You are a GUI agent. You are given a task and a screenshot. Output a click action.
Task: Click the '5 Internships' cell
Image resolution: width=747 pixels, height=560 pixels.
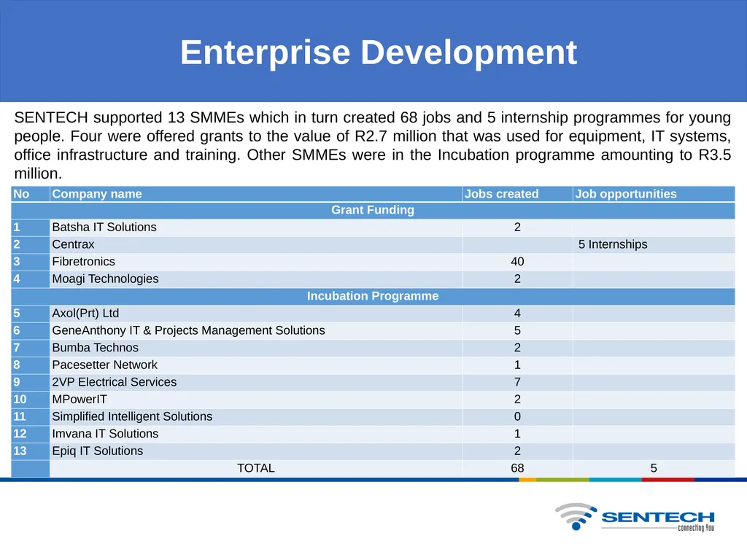(x=654, y=244)
